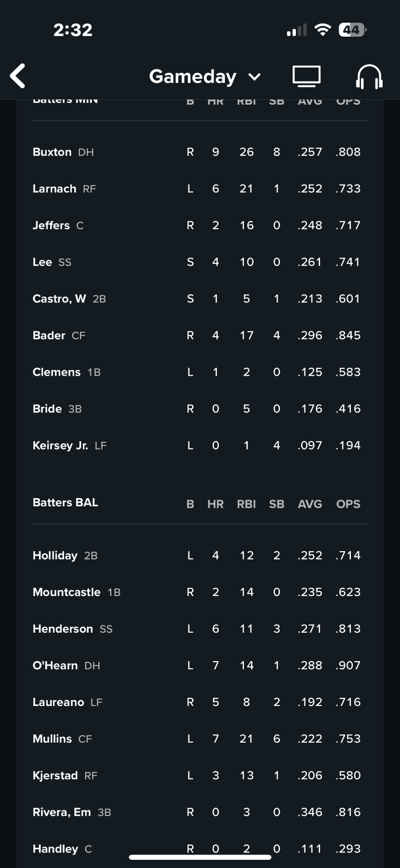Viewport: 400px width, 868px height.
Task: Open Keirsey Jr. player entry
Action: click(x=60, y=445)
